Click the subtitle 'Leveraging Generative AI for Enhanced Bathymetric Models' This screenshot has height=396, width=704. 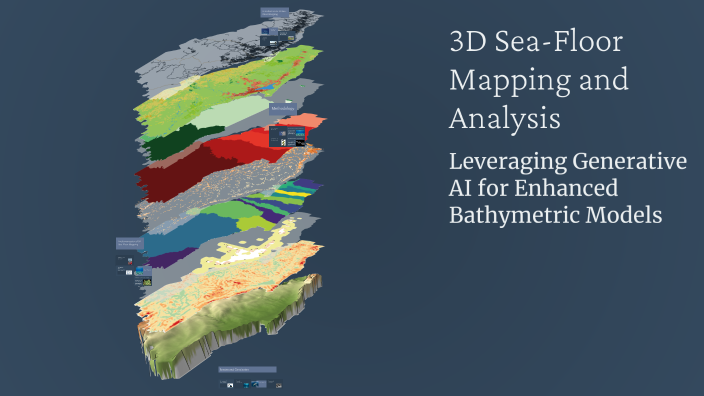coord(568,188)
